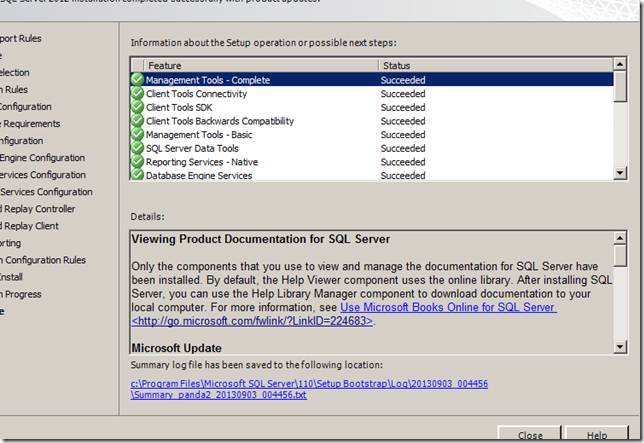Select the Engine Configuration step in sidebar
The height and width of the screenshot is (443, 644).
click(43, 158)
